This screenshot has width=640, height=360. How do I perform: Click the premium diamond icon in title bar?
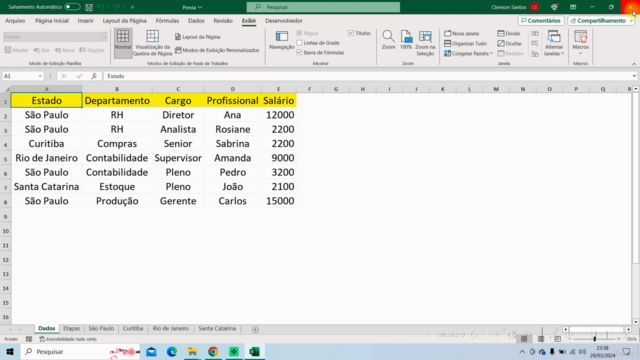point(554,7)
